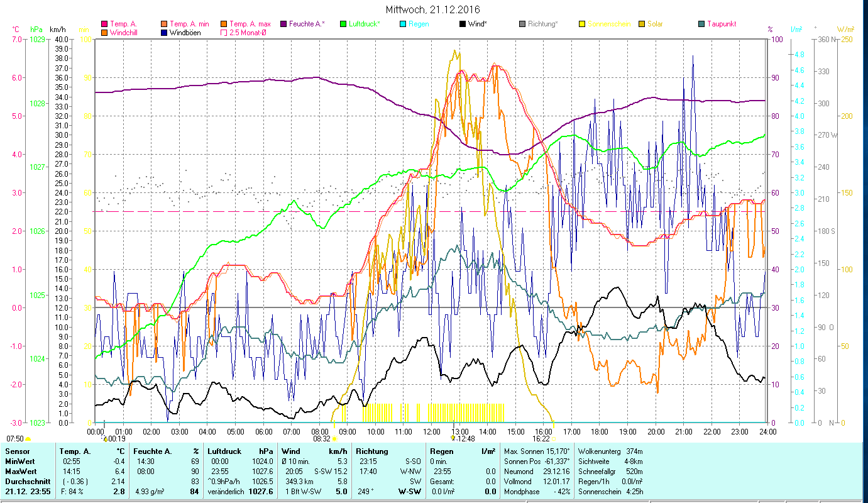The height and width of the screenshot is (503, 868).
Task: Click the cyan Regen legend square
Action: click(403, 25)
